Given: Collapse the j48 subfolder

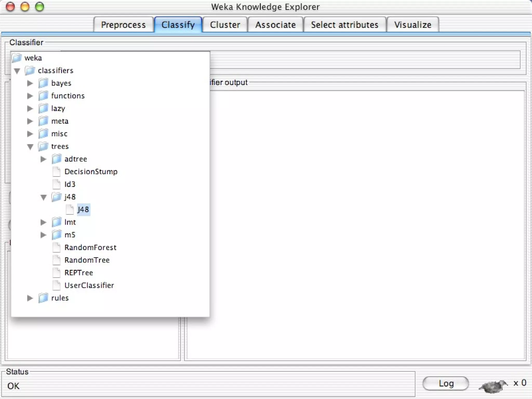Looking at the screenshot, I should (x=43, y=197).
